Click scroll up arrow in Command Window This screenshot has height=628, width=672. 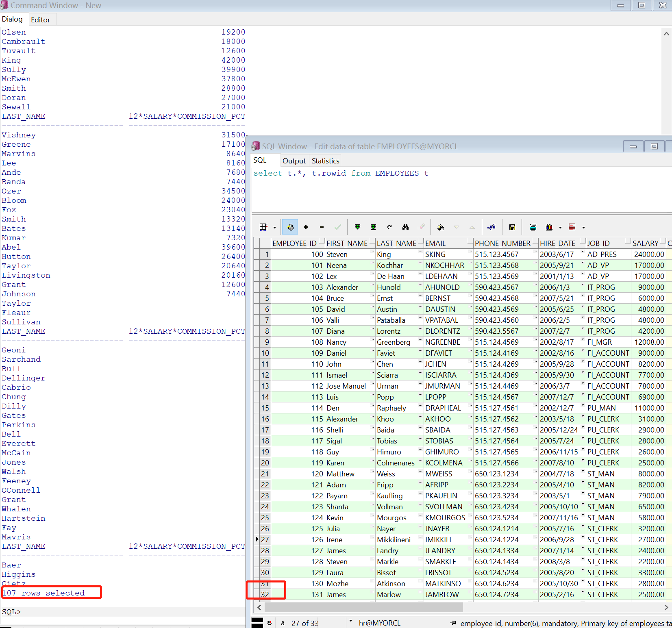click(x=666, y=33)
